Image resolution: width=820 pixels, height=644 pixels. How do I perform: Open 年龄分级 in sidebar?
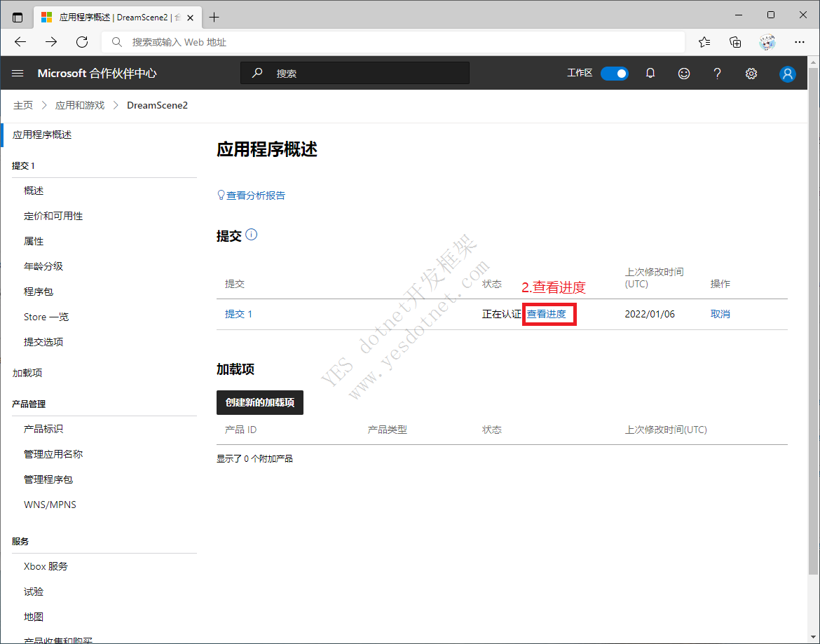(43, 266)
